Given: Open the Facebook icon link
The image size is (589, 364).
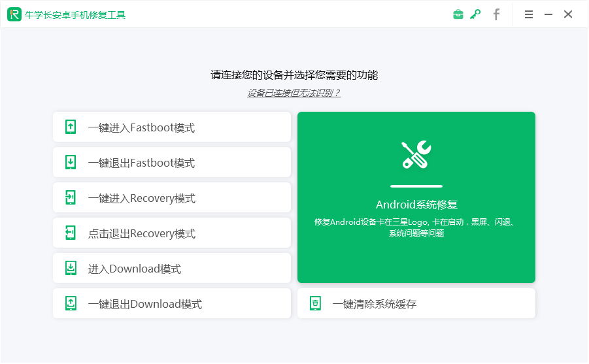Looking at the screenshot, I should click(x=496, y=14).
